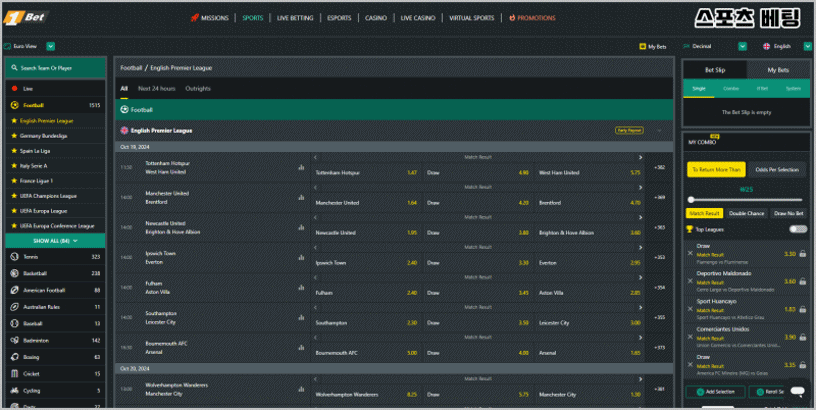Viewport: 816px width, 410px height.
Task: Switch to Outrights tab
Action: 198,88
